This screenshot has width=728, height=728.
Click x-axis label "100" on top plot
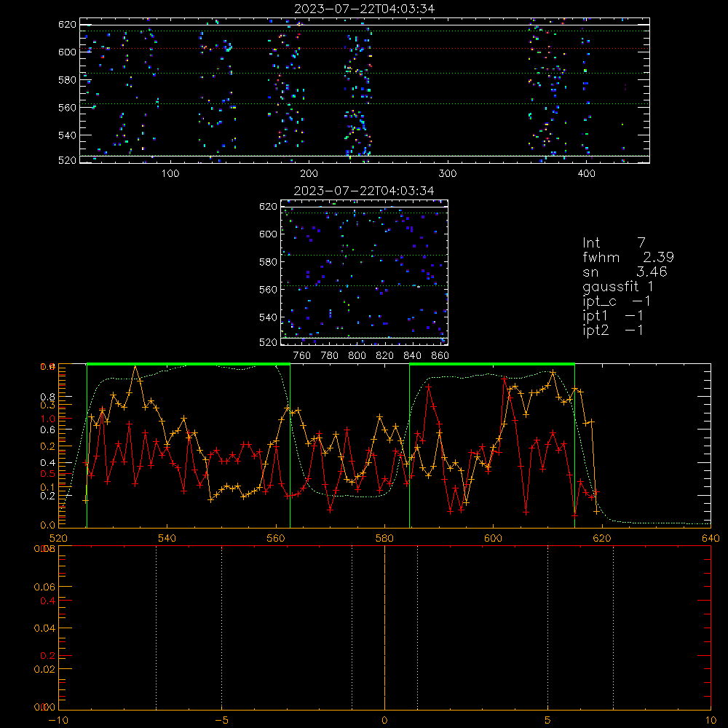tap(170, 174)
